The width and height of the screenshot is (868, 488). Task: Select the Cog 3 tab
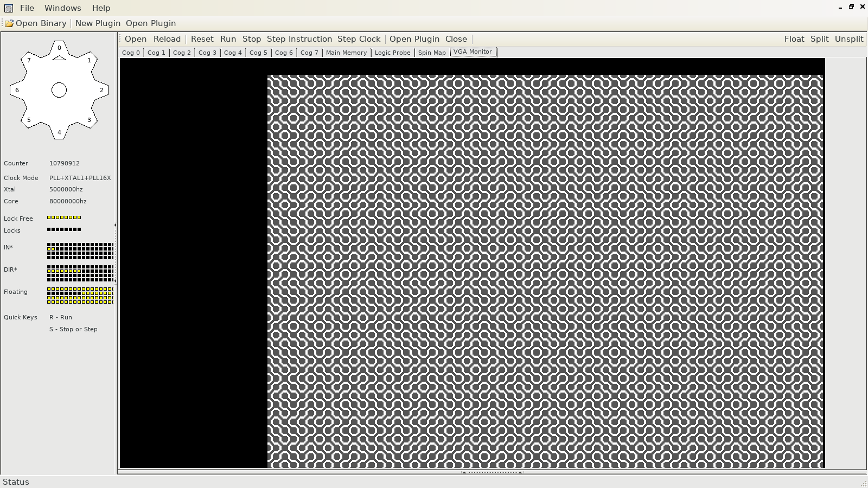tap(207, 53)
